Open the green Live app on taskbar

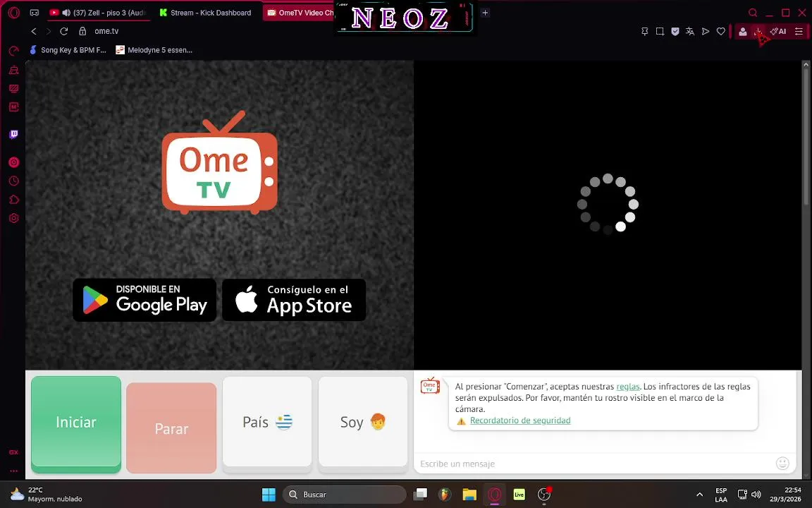click(519, 495)
